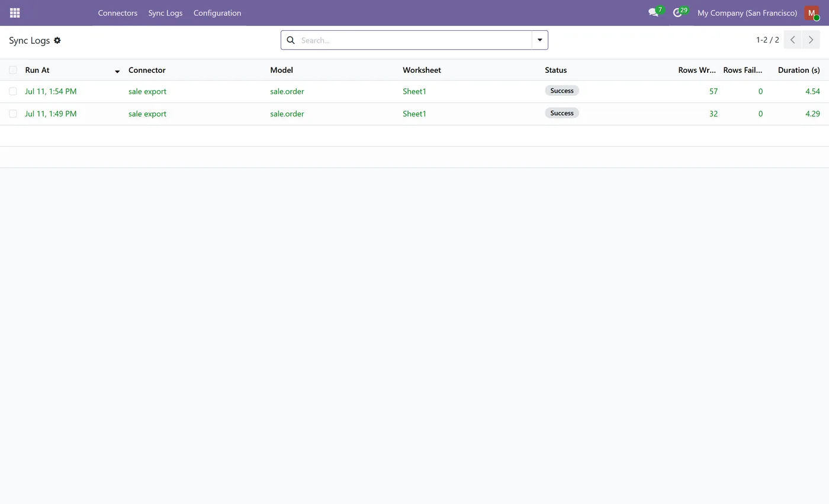Open the Configuration menu

217,12
